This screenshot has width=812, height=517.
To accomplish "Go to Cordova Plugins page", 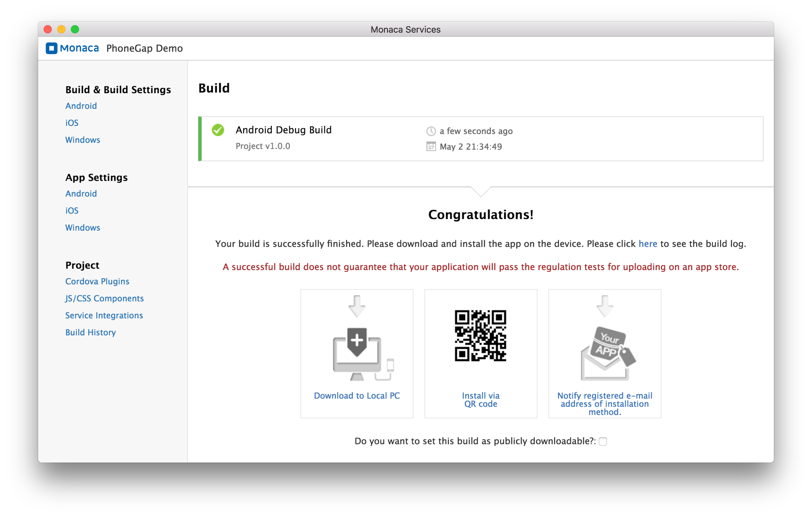I will point(97,281).
